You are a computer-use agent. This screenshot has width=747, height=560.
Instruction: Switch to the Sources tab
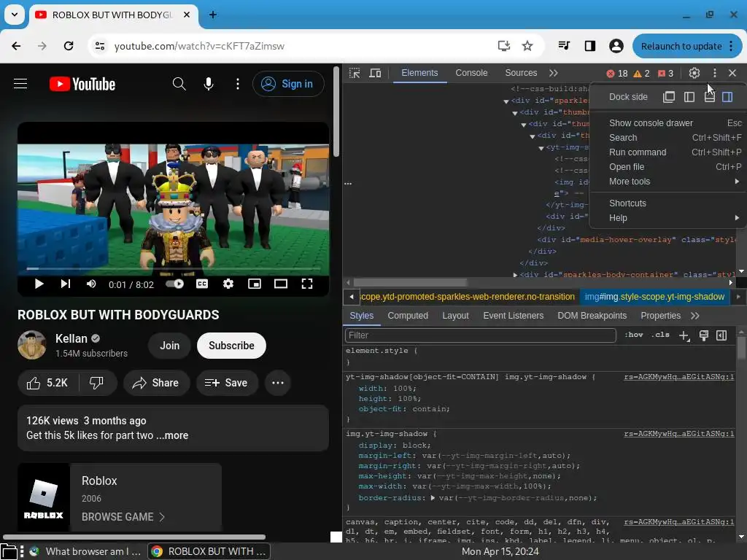(x=521, y=73)
